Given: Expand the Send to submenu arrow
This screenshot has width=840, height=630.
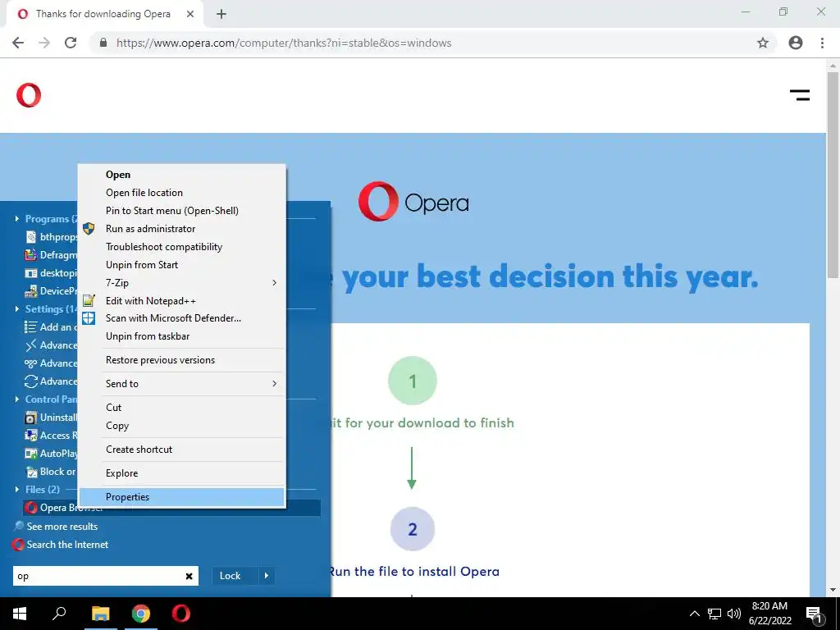Looking at the screenshot, I should (x=274, y=384).
